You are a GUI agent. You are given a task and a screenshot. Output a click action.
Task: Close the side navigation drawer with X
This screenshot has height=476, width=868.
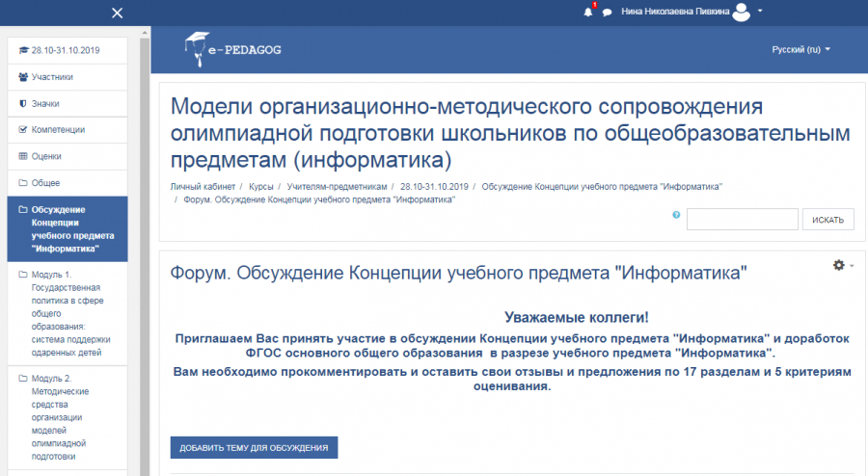[118, 13]
